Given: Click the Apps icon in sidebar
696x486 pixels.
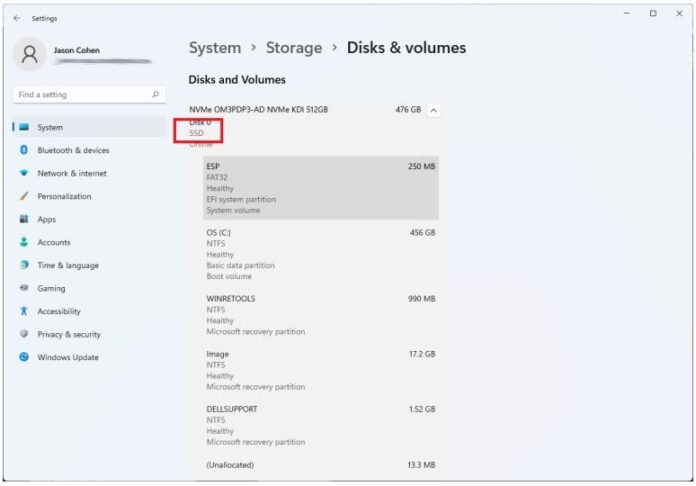Looking at the screenshot, I should pos(24,219).
